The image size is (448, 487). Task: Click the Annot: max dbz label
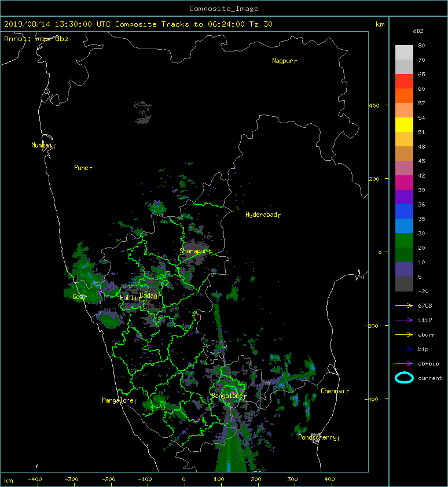point(36,39)
